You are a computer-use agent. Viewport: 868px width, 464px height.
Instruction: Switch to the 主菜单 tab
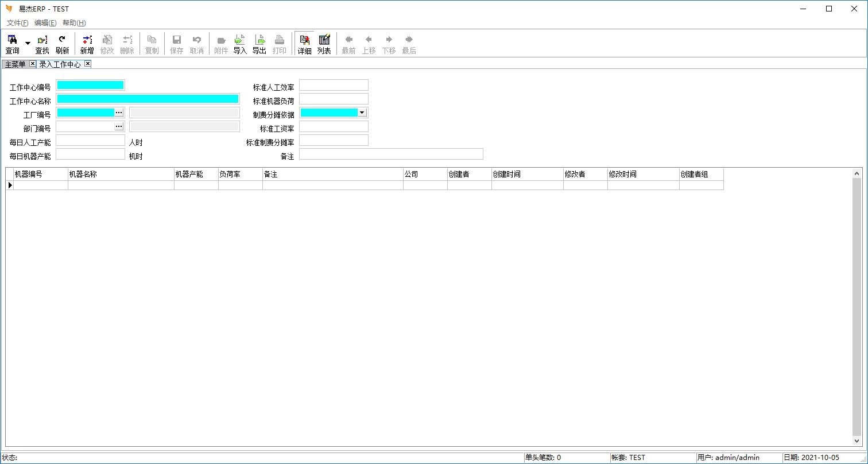click(x=15, y=64)
